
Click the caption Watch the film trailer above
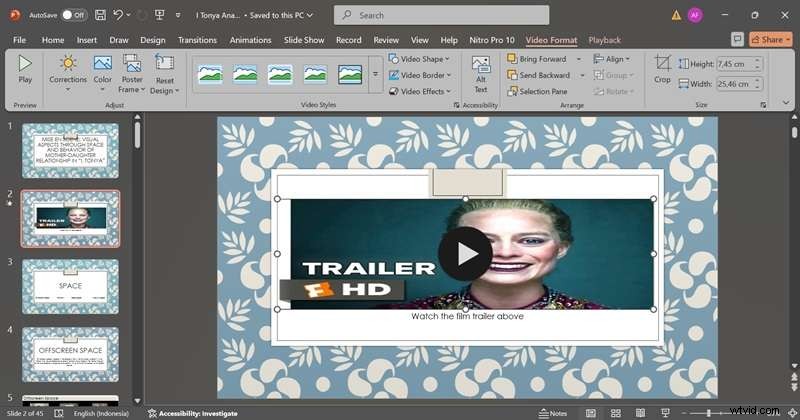click(x=467, y=316)
